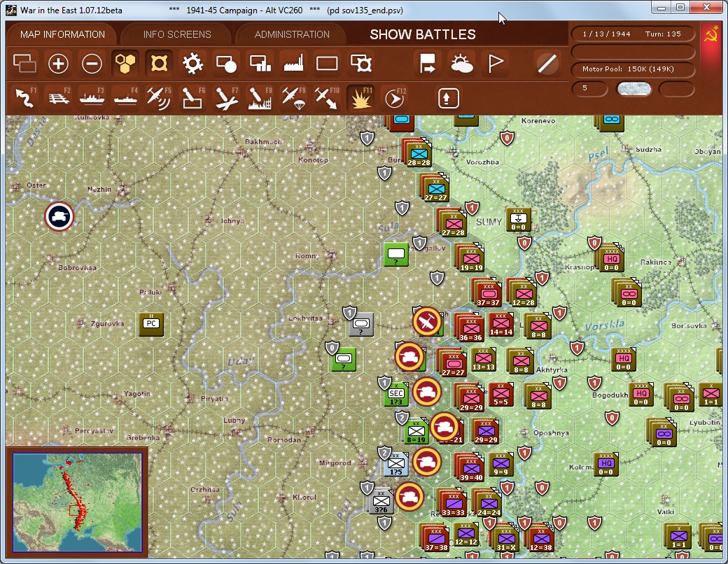The image size is (728, 564).
Task: Click the rectangle with gear icon
Action: click(360, 64)
